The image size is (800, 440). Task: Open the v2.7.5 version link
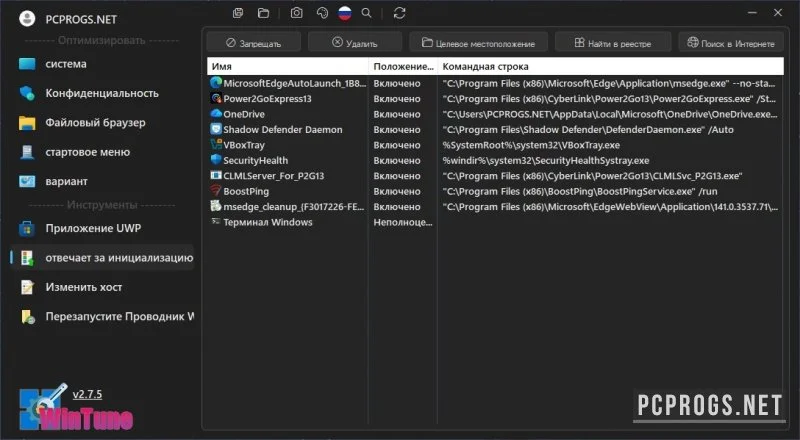pos(87,394)
